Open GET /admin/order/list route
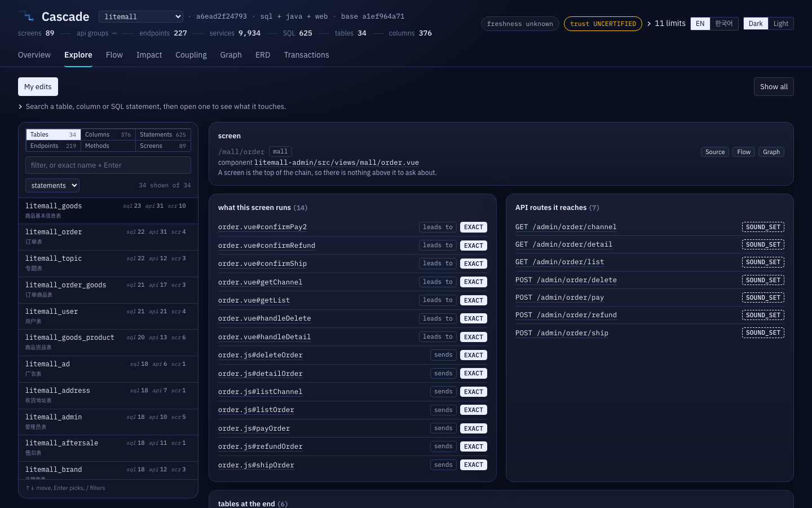Image resolution: width=812 pixels, height=508 pixels. pos(559,262)
